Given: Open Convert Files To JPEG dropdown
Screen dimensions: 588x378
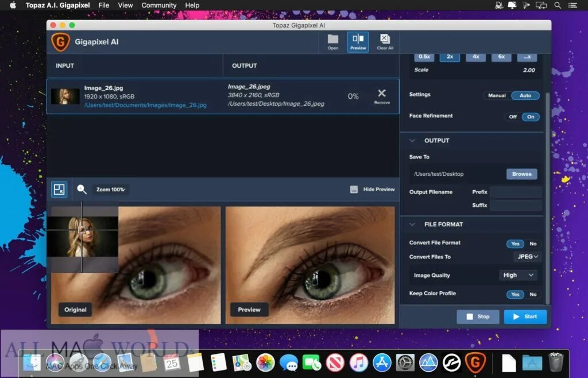Looking at the screenshot, I should [x=527, y=256].
